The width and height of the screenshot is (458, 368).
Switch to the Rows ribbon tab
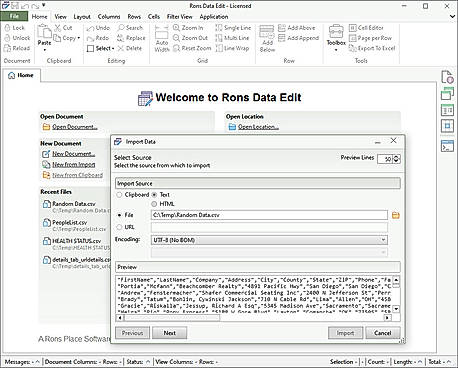(134, 17)
